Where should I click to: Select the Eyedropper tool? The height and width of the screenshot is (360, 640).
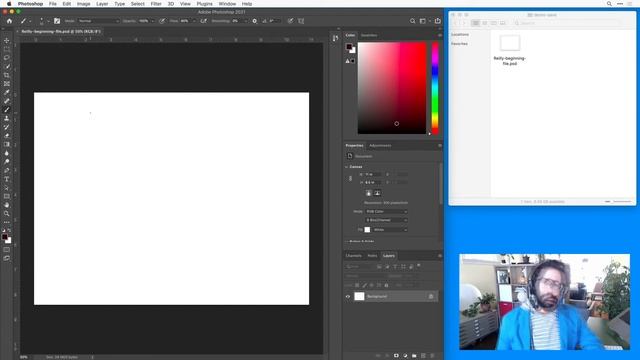[7, 92]
